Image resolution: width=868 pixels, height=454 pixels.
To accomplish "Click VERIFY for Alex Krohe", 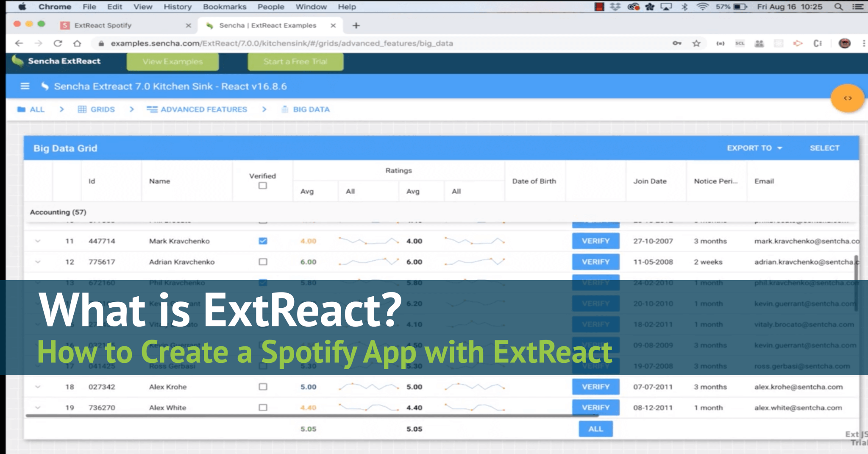I will click(x=595, y=387).
